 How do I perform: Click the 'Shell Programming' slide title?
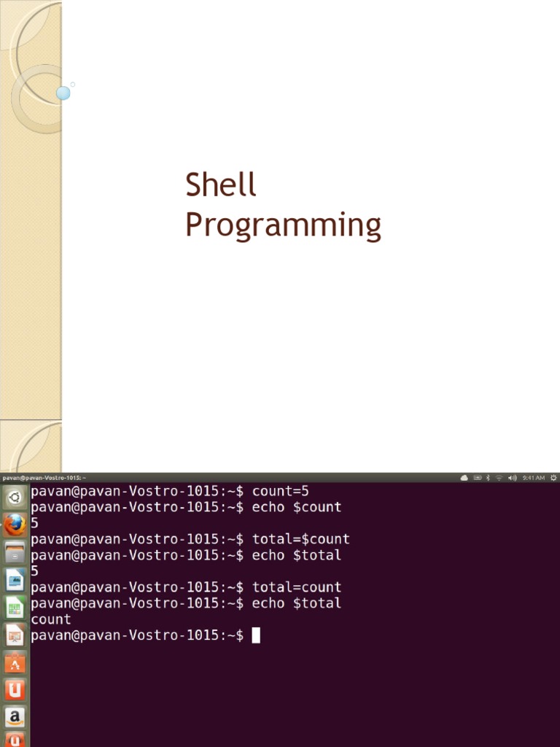point(283,205)
